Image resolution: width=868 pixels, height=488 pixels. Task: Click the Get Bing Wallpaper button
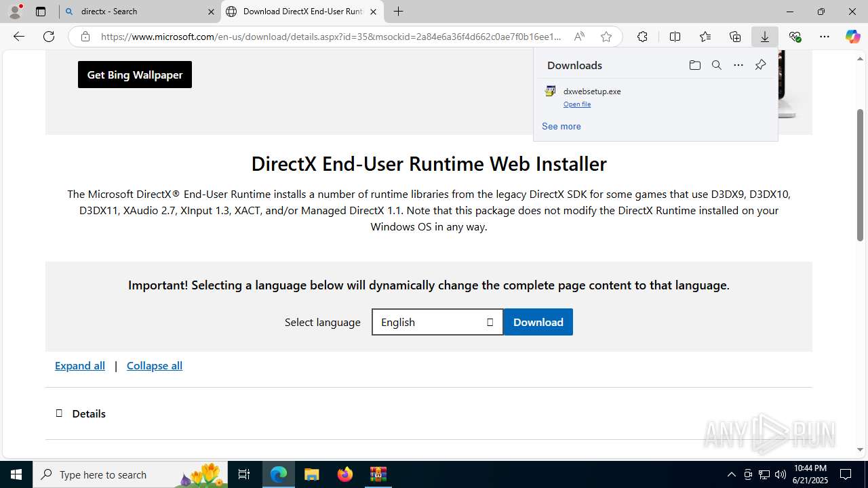[x=135, y=75]
